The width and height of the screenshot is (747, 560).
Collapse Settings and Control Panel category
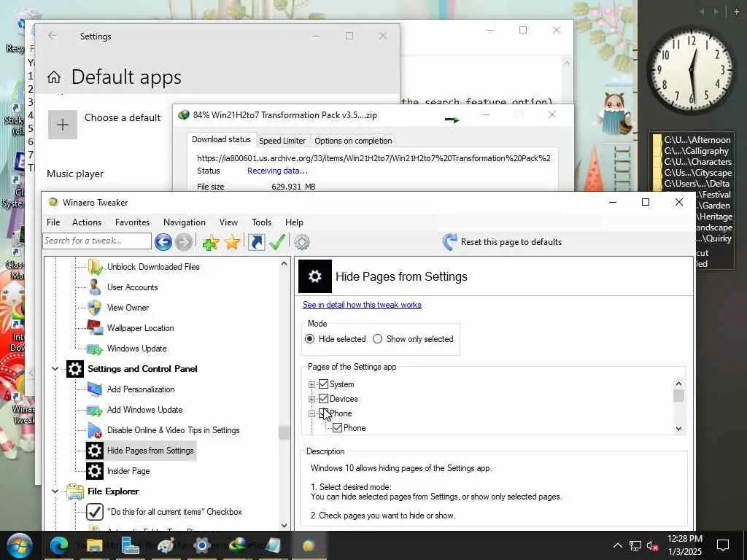[x=55, y=368]
